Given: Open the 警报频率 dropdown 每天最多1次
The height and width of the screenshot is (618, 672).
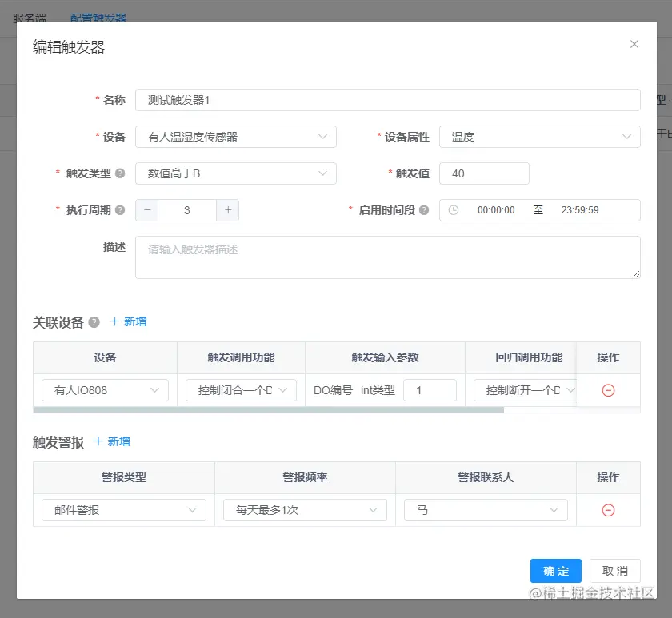Looking at the screenshot, I should pyautogui.click(x=305, y=509).
